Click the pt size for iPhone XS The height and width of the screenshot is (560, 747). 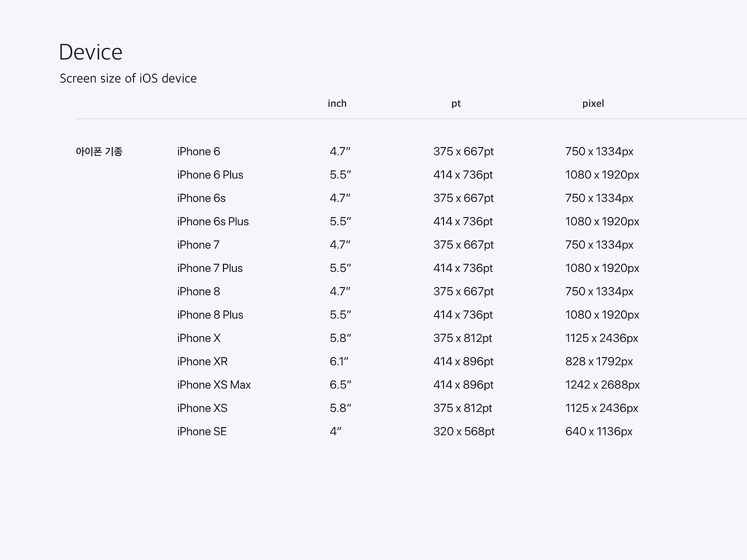click(x=463, y=408)
